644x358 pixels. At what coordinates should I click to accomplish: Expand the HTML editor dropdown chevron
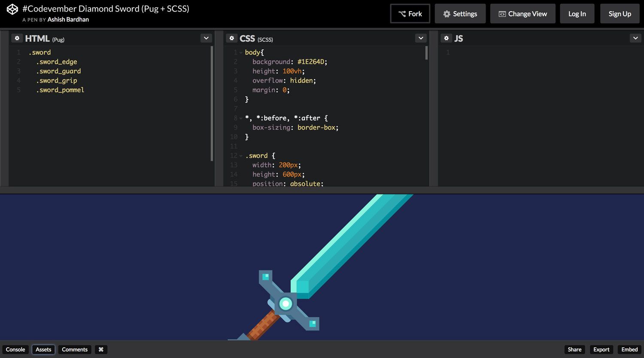tap(206, 38)
